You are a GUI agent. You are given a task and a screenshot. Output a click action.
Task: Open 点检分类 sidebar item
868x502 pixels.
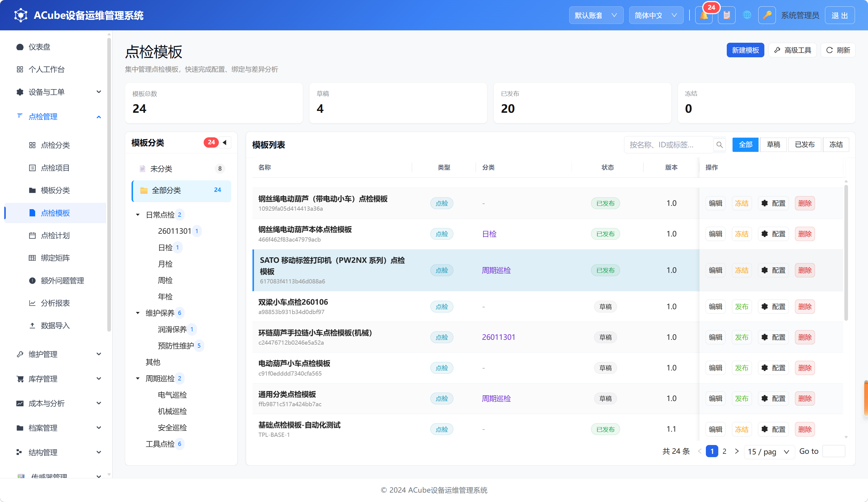pos(55,145)
